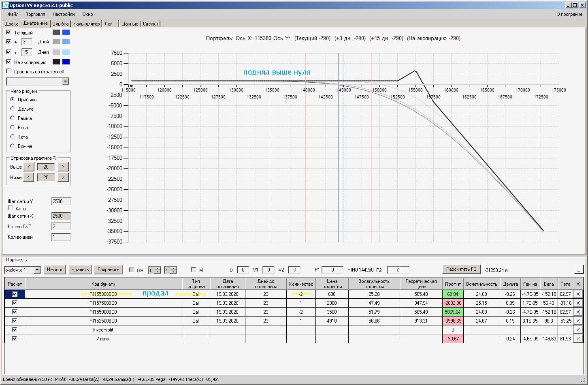Click the 'Рассчитать ГО' button
The width and height of the screenshot is (588, 385).
pos(461,269)
